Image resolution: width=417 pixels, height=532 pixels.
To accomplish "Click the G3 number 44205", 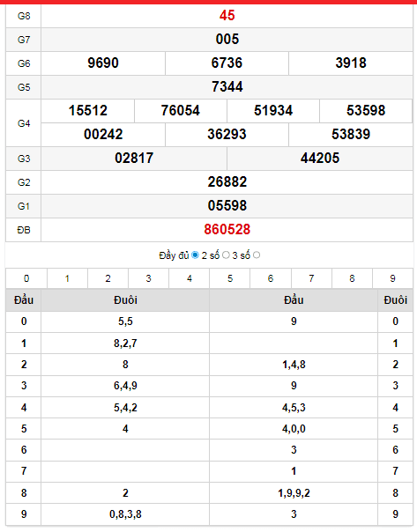I will (x=320, y=159).
